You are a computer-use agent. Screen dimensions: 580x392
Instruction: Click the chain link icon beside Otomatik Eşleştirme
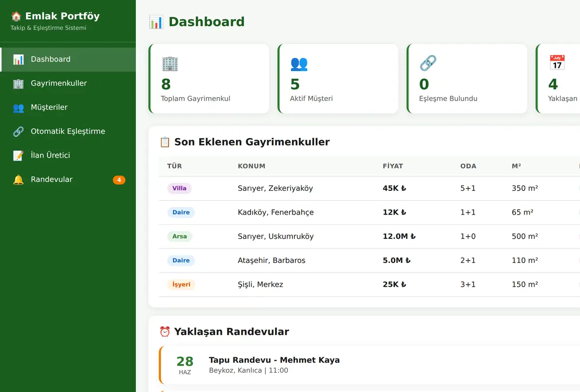click(x=18, y=131)
